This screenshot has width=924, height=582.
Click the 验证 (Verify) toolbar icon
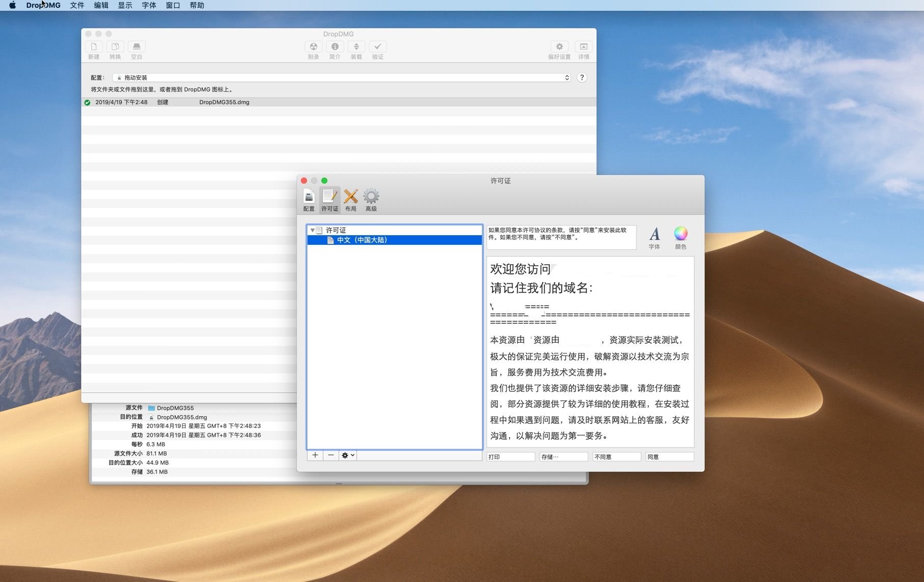pyautogui.click(x=377, y=46)
